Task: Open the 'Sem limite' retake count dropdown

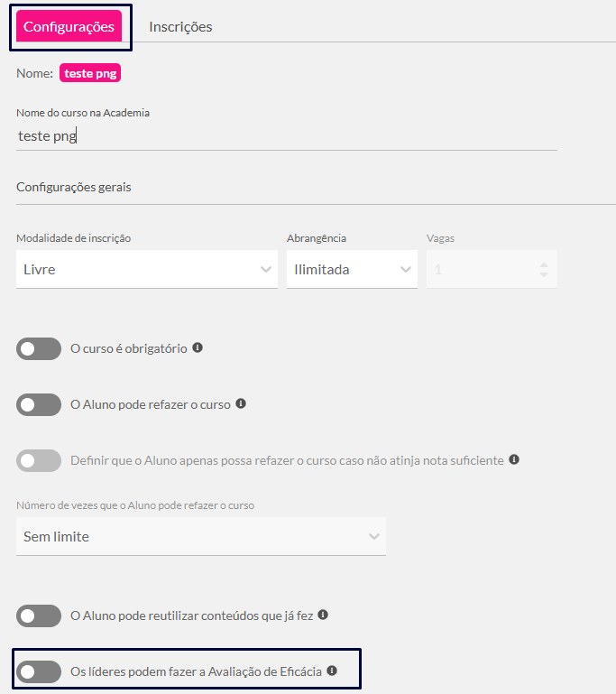Action: (x=201, y=536)
